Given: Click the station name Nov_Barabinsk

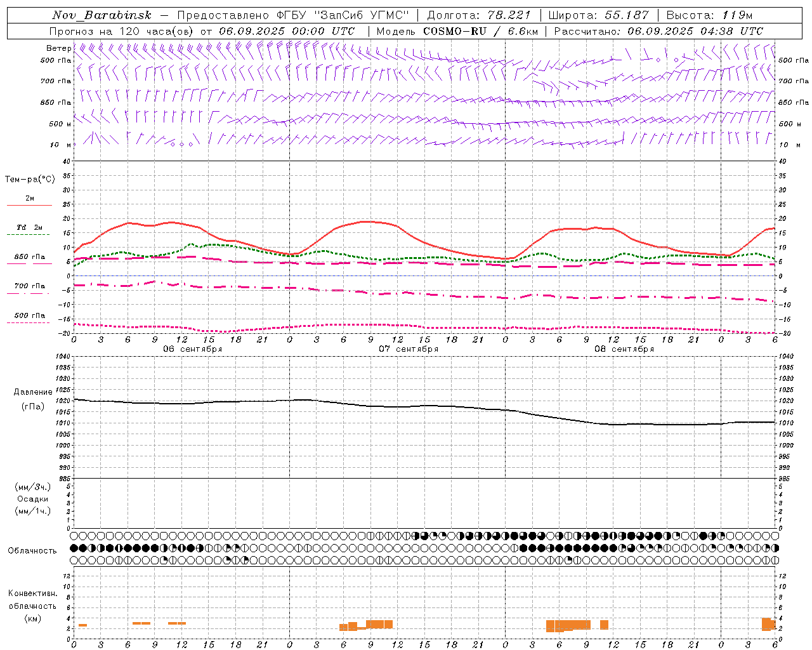Looking at the screenshot, I should (x=102, y=15).
